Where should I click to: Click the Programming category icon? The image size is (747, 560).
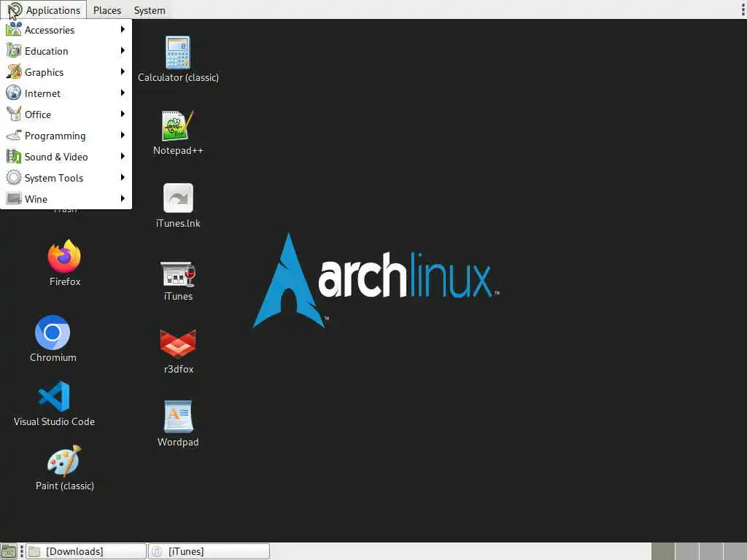[x=13, y=135]
